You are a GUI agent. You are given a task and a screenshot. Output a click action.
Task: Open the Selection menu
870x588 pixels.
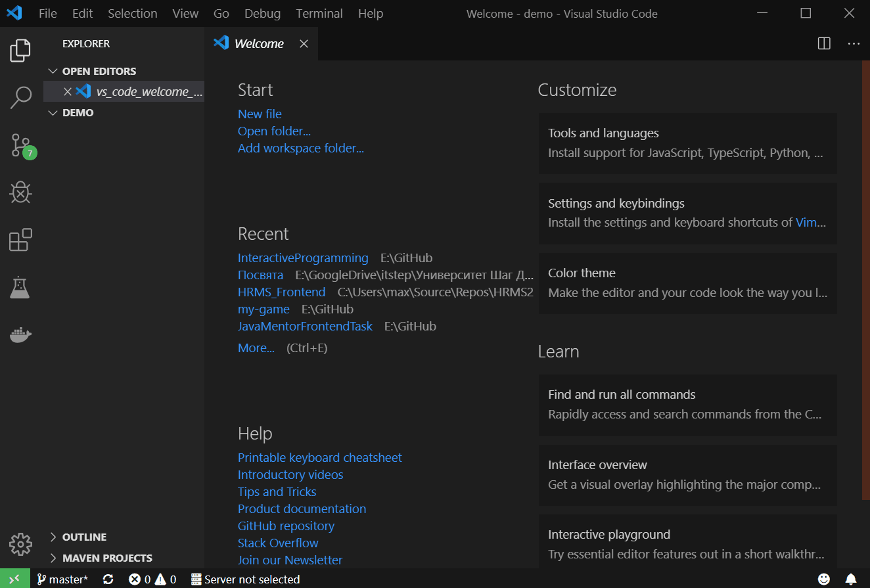[132, 13]
